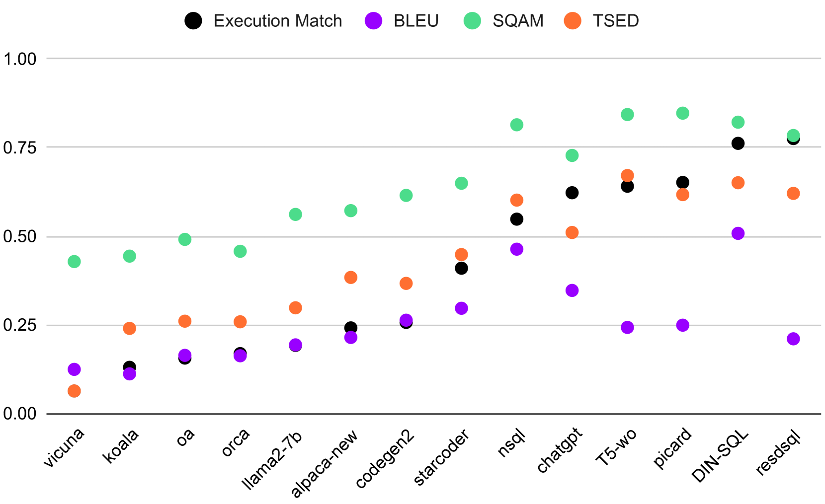Click the vicuna x-axis label
This screenshot has height=504, width=825.
64,448
